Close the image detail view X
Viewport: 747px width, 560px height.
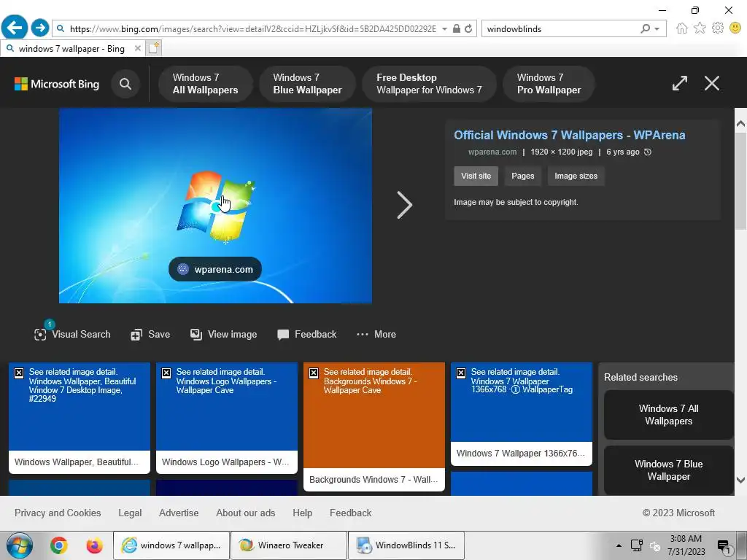click(x=712, y=83)
